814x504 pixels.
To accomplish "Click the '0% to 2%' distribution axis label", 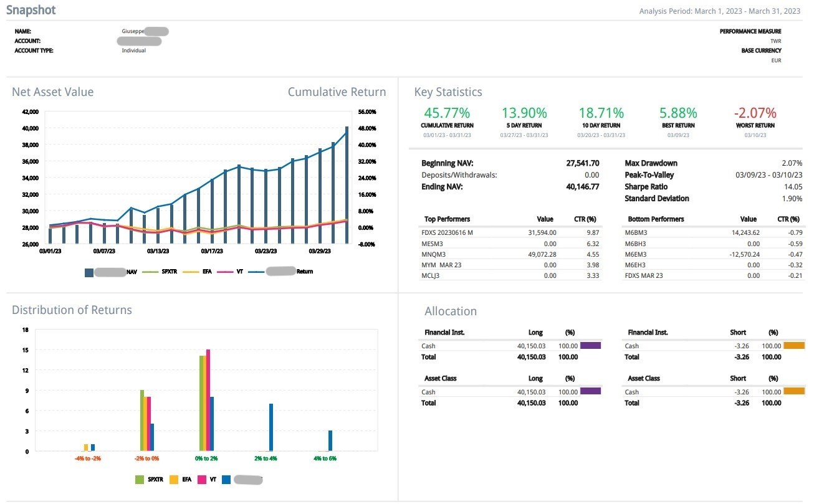I will point(206,459).
